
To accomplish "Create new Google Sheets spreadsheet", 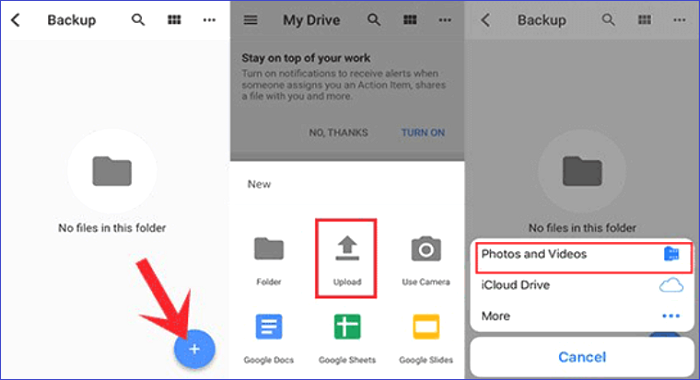I will pyautogui.click(x=347, y=339).
